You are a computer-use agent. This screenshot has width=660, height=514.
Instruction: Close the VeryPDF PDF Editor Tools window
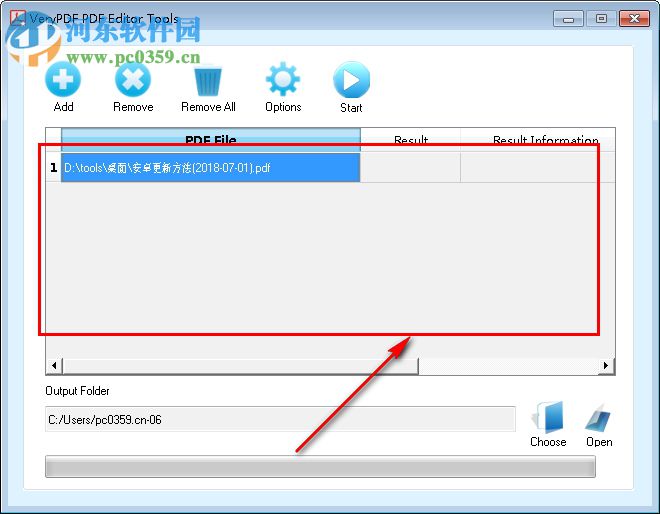(634, 19)
